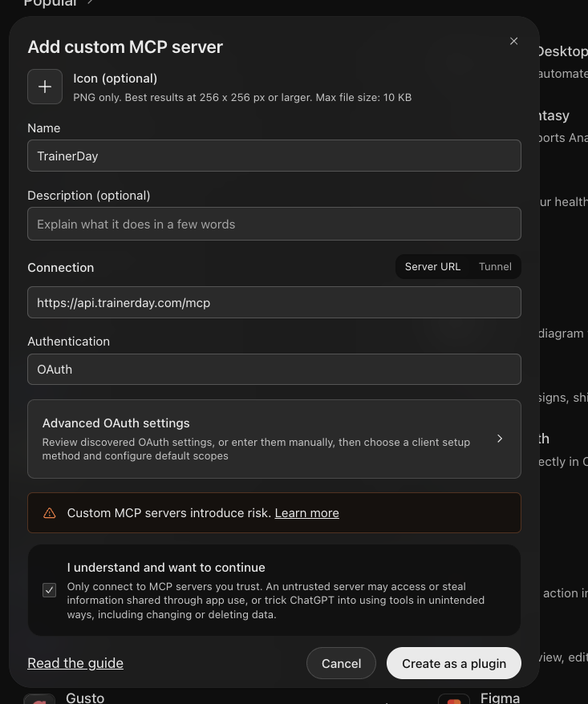This screenshot has width=588, height=704.
Task: Open the Read the guide link
Action: pos(75,663)
